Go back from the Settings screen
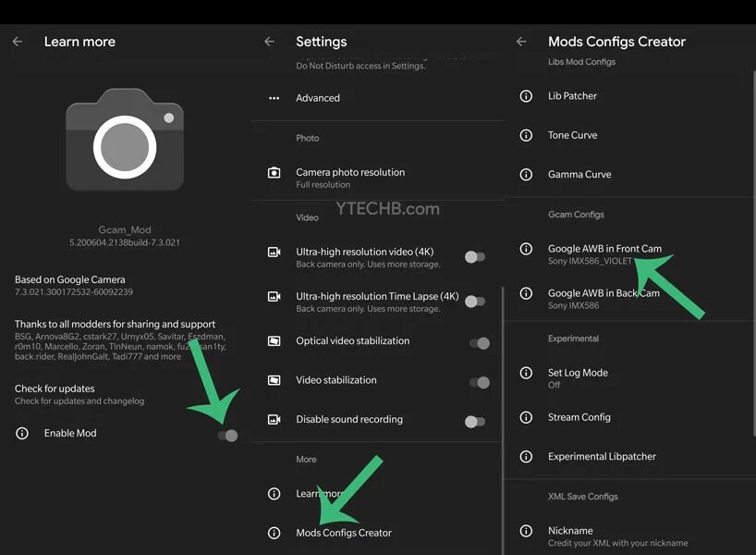The width and height of the screenshot is (756, 555). (270, 42)
